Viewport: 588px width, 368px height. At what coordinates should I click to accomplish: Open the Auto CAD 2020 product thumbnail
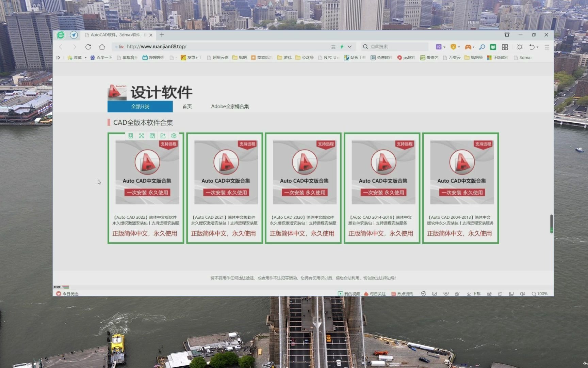[x=305, y=172]
